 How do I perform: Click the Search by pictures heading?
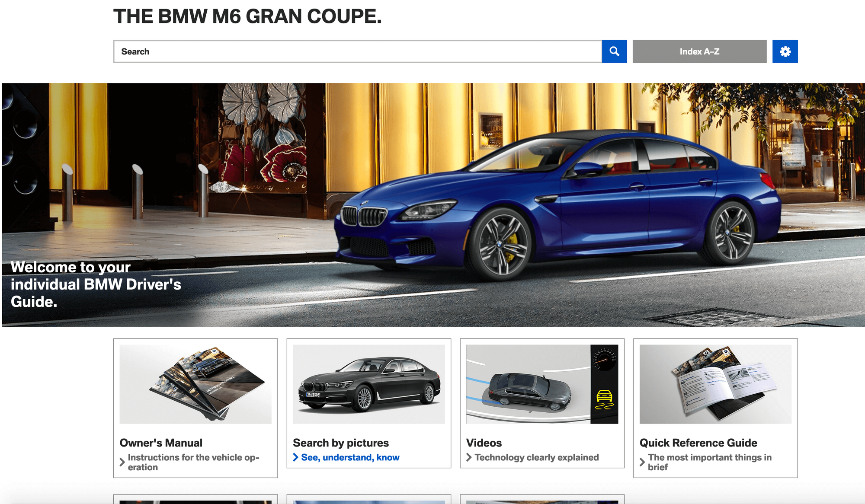pos(341,443)
